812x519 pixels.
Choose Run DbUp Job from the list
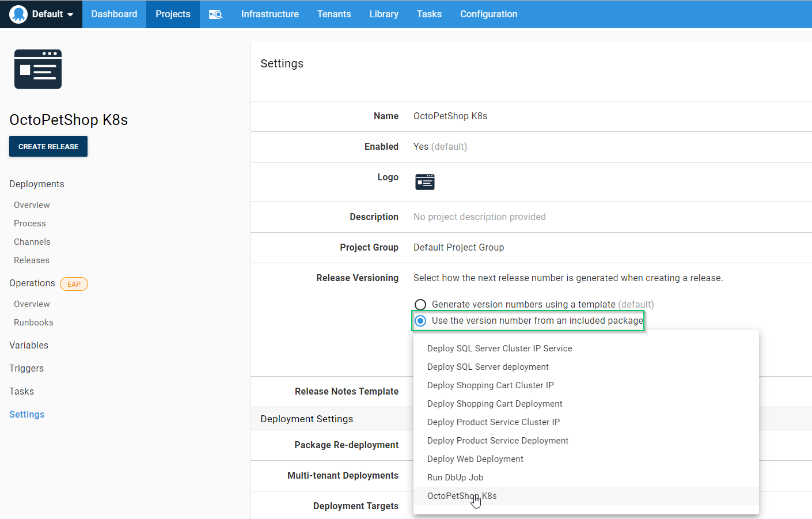point(455,478)
